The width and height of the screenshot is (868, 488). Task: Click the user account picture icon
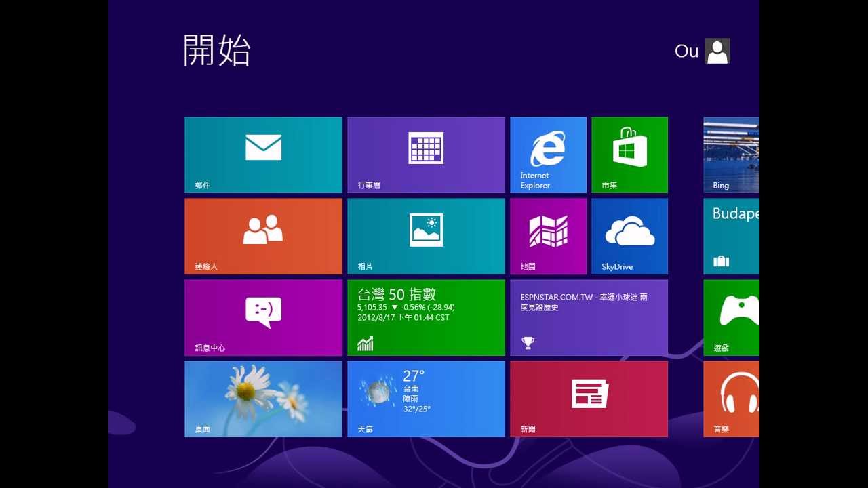pos(717,51)
